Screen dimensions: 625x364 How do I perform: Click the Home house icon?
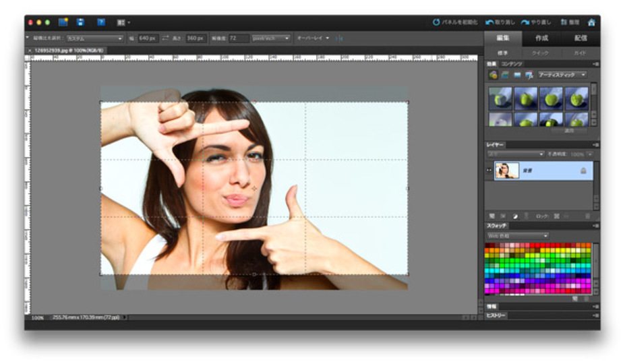pyautogui.click(x=591, y=22)
